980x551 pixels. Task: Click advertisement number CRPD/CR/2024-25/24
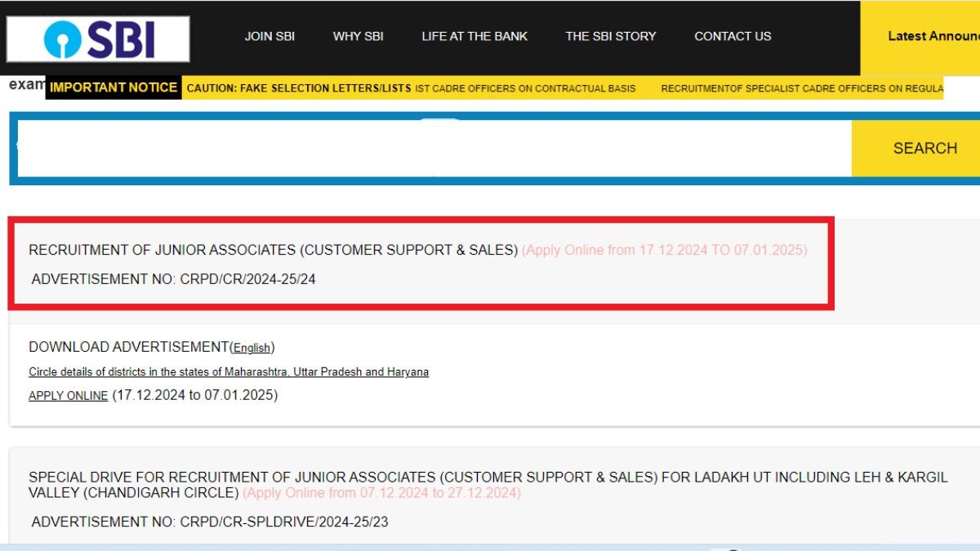coord(173,279)
